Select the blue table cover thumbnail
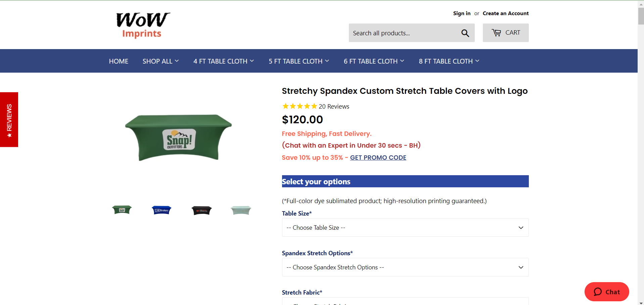Image resolution: width=644 pixels, height=305 pixels. coord(161,210)
